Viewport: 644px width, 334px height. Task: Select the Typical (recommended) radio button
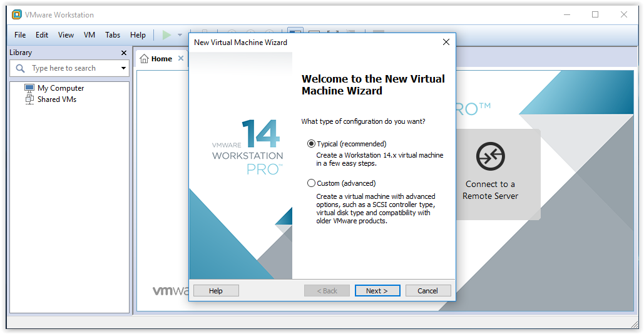(311, 144)
